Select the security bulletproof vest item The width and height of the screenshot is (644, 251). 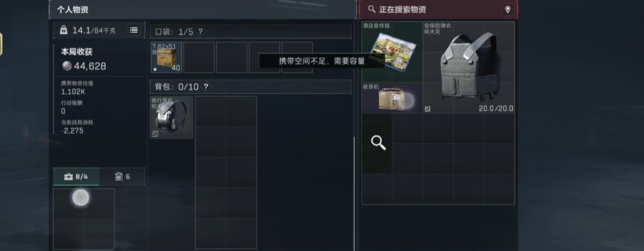click(468, 68)
